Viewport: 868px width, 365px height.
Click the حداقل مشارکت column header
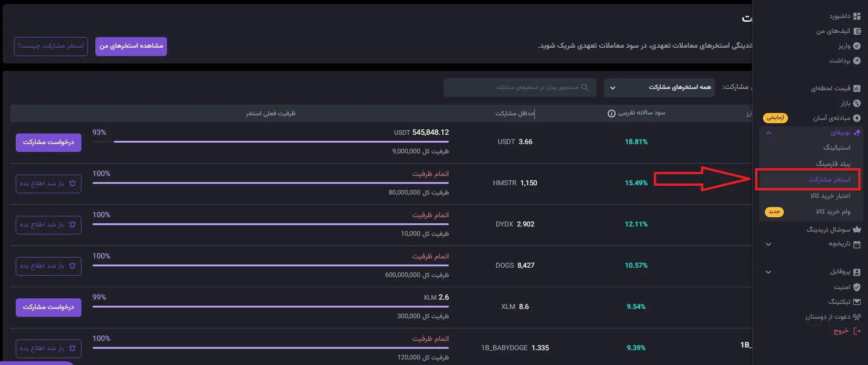515,113
